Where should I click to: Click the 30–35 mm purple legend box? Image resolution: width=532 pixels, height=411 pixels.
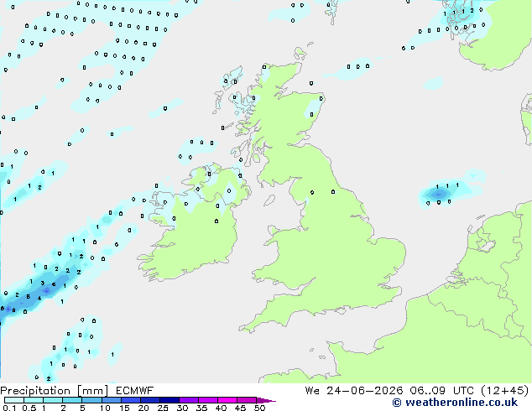tap(188, 400)
